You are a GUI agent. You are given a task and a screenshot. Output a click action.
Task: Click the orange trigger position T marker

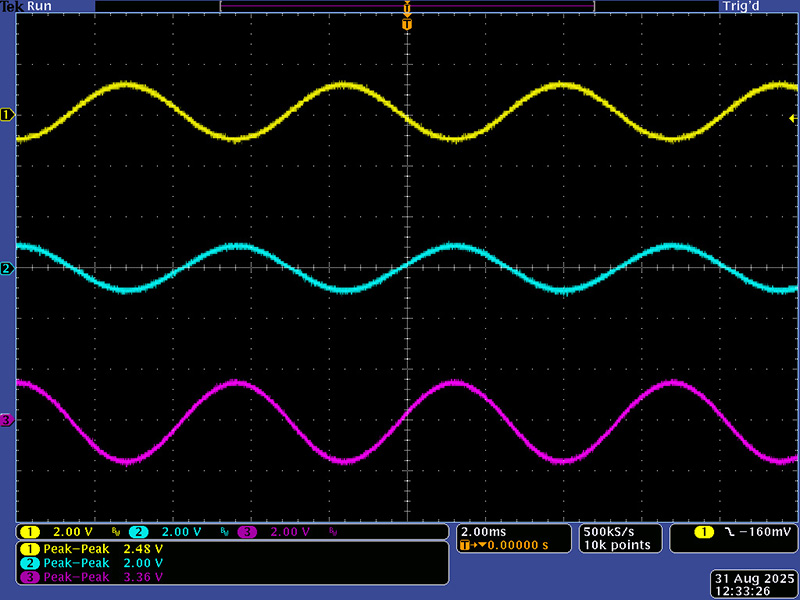(406, 23)
